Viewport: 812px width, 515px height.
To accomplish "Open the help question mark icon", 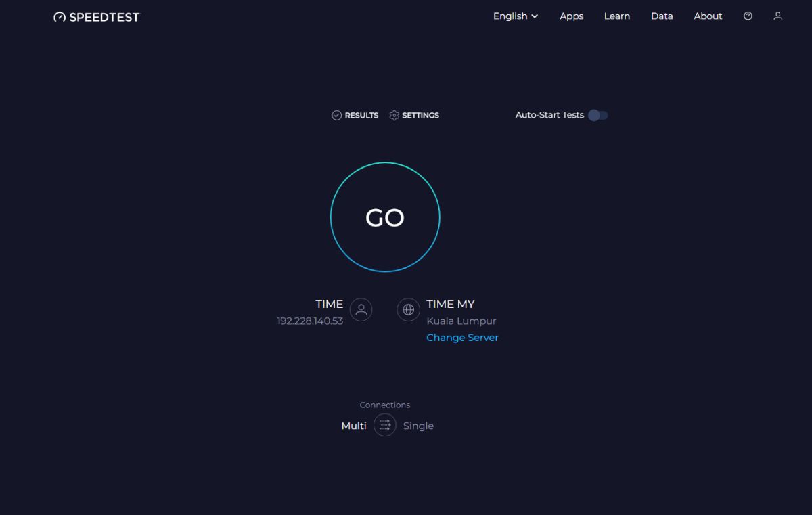I will 747,16.
